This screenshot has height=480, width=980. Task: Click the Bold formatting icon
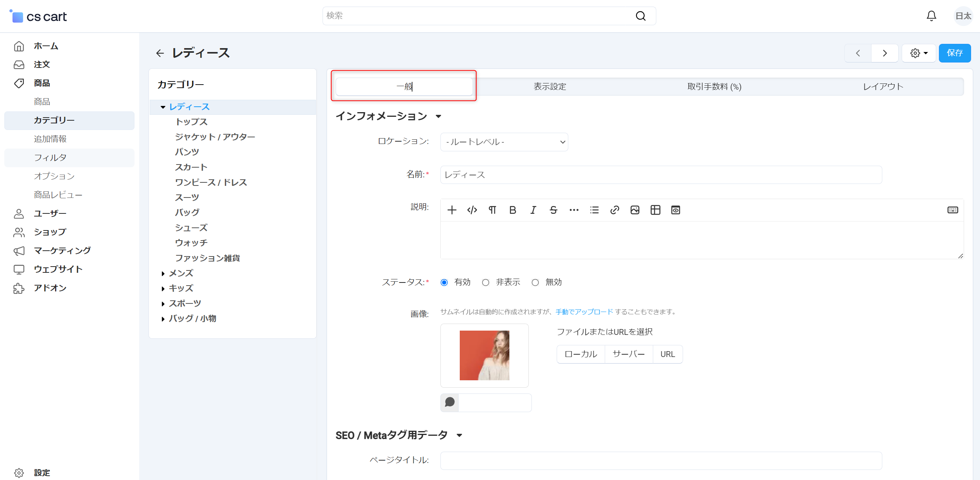[512, 210]
